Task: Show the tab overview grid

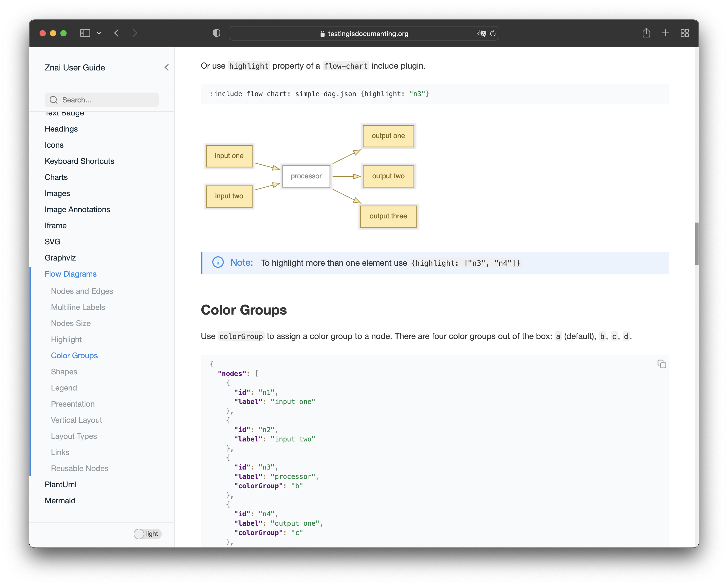Action: [x=685, y=33]
